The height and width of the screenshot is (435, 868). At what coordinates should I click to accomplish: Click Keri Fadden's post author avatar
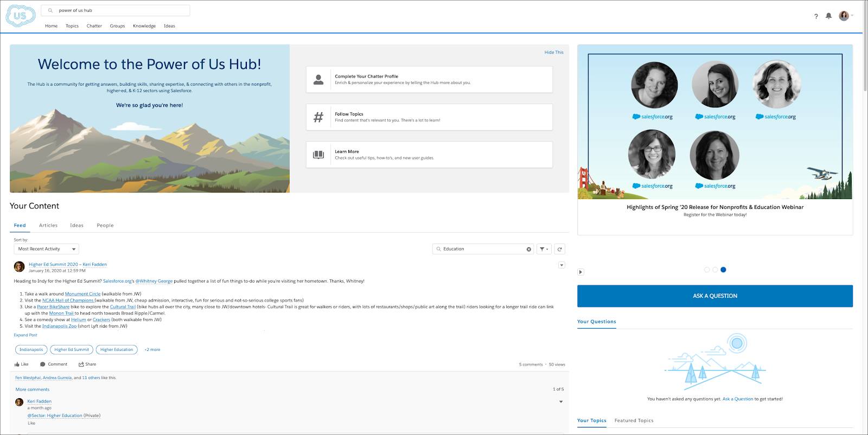19,266
